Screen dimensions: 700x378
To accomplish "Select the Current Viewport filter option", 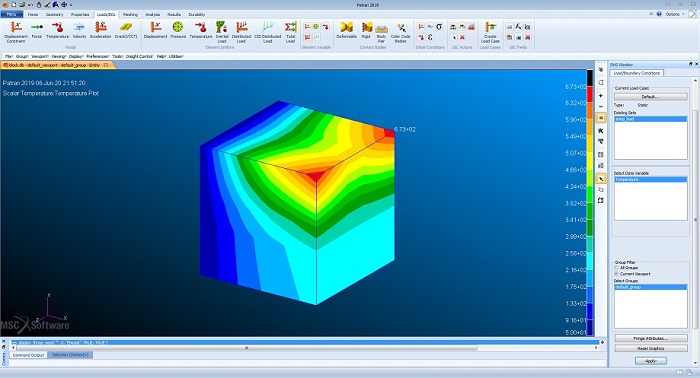I will 617,274.
